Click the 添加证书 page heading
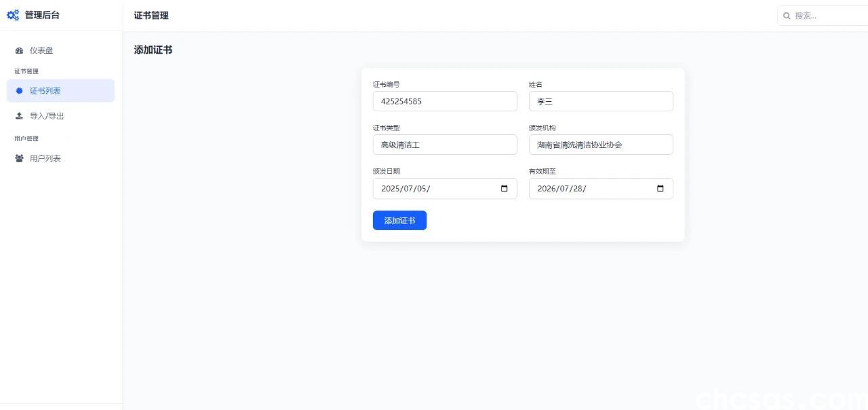868x410 pixels. click(153, 50)
